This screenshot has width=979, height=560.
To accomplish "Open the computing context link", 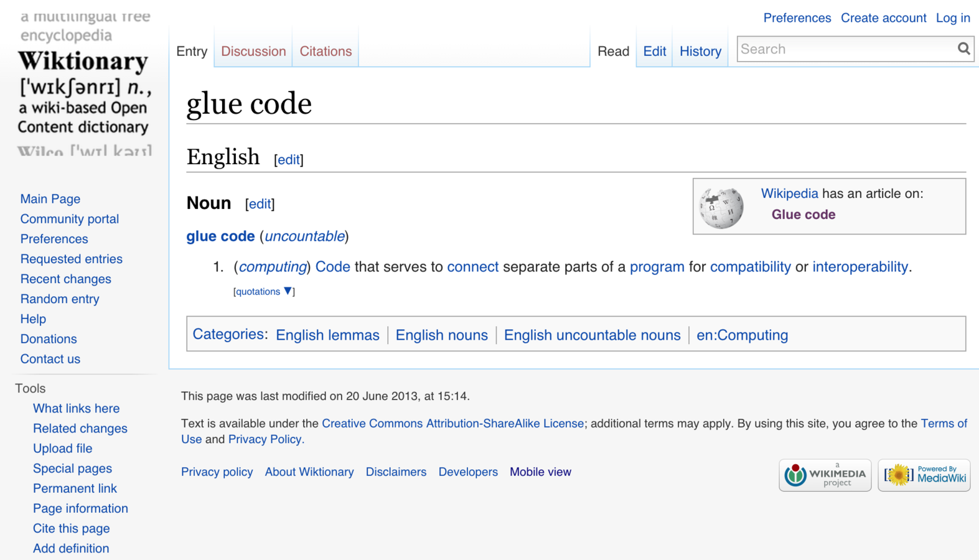I will click(273, 267).
